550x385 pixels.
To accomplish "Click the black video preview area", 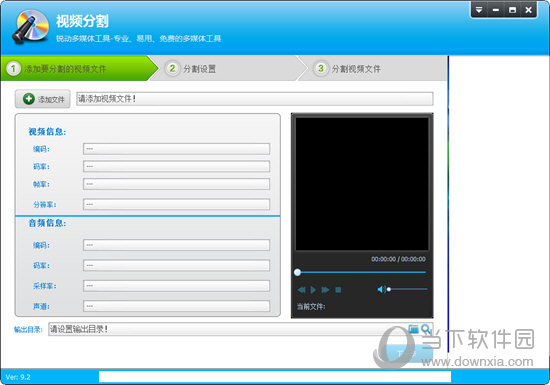I will tap(362, 183).
